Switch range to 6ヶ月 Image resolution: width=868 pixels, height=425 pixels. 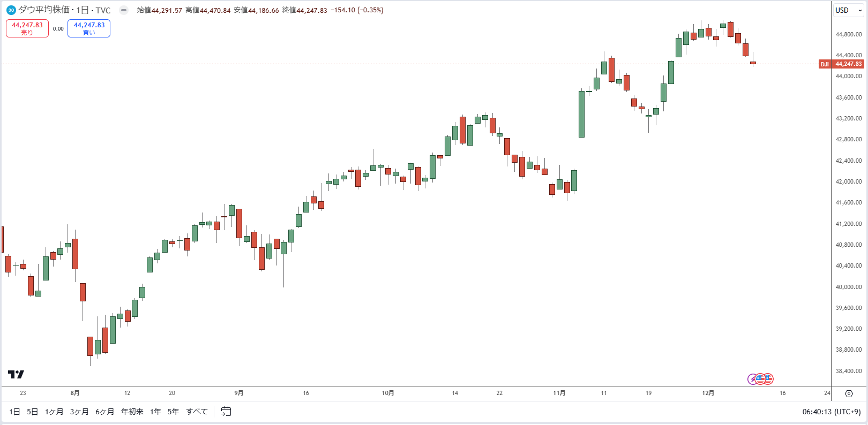click(x=105, y=412)
